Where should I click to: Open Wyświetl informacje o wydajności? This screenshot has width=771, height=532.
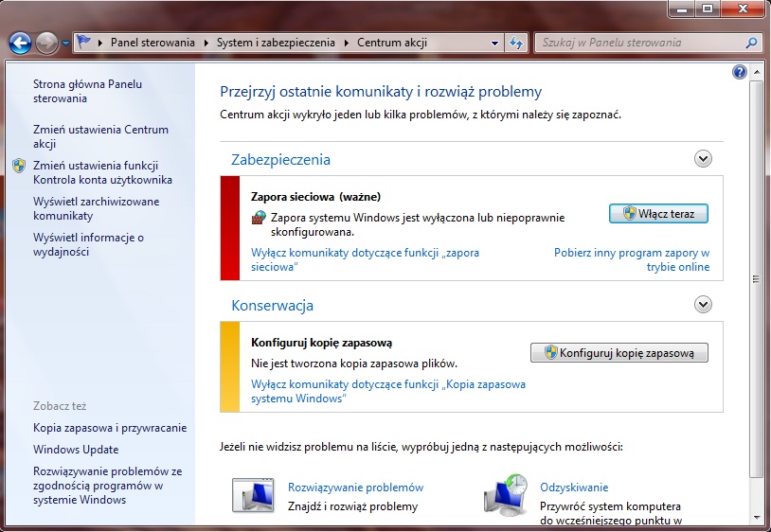pos(88,244)
